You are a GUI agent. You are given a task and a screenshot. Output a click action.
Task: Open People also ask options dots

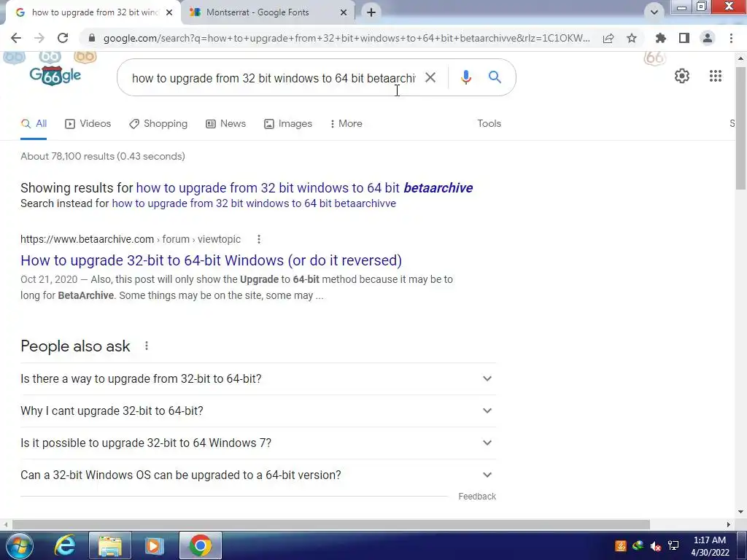coord(147,346)
